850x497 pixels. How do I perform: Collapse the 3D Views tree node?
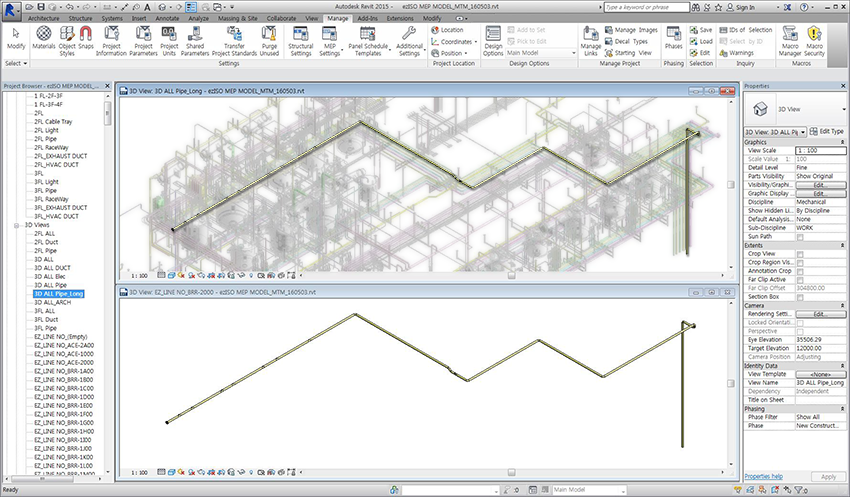(x=17, y=225)
